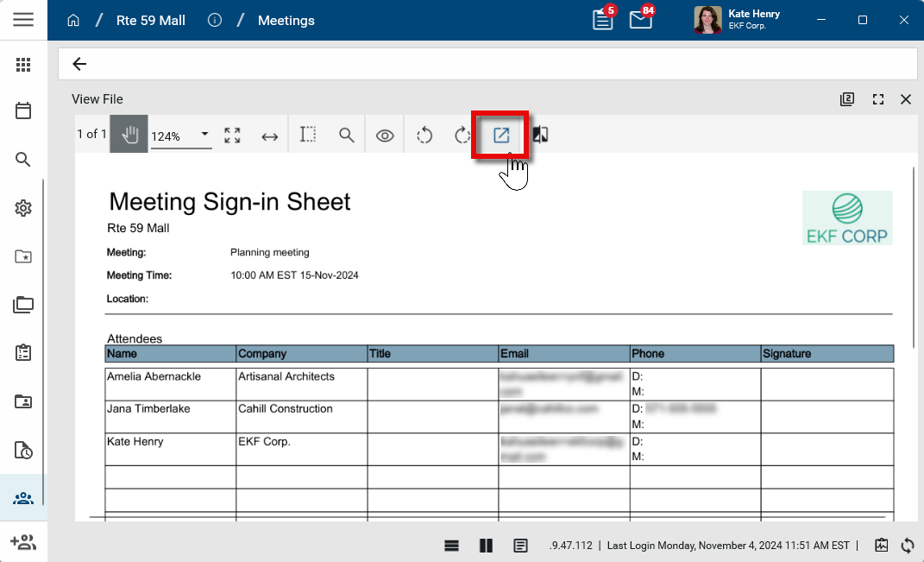Screen dimensions: 924x562
Task: Rotate the document counterclockwise
Action: (x=424, y=136)
